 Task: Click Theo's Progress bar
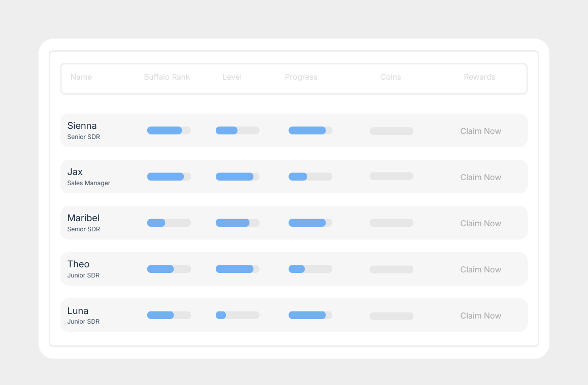[310, 269]
